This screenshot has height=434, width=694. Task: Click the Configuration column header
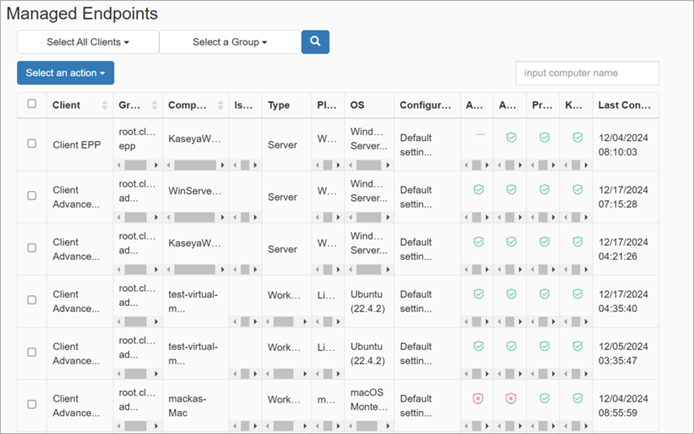tap(425, 104)
